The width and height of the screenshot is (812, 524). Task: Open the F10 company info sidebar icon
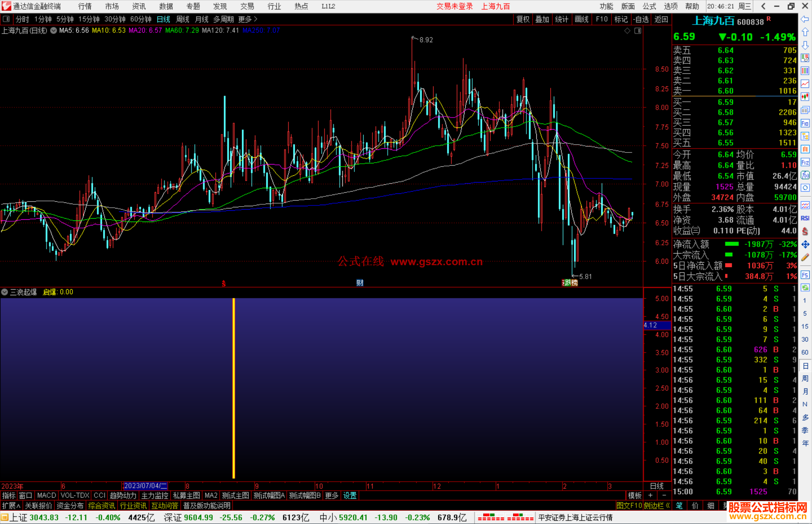[805, 123]
